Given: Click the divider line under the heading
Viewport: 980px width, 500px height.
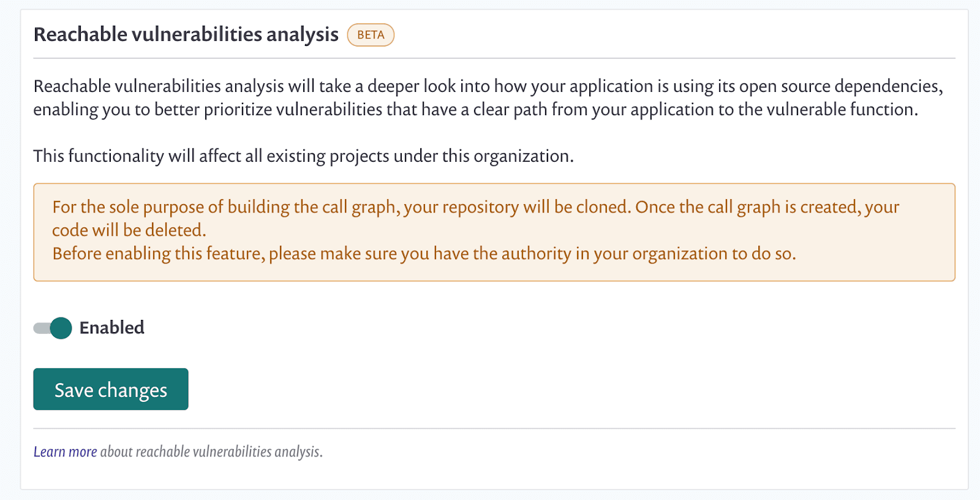Looking at the screenshot, I should coord(494,58).
